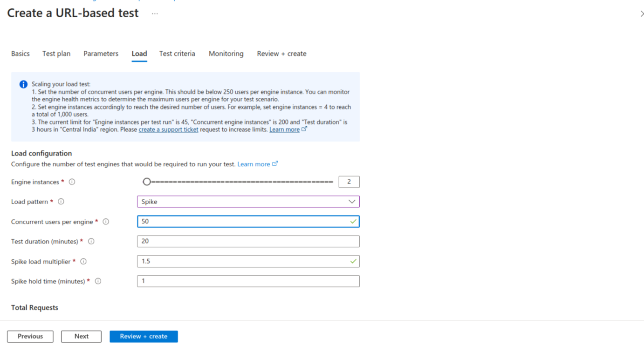Image resolution: width=644 pixels, height=346 pixels.
Task: Open the create a support ticket link
Action: [168, 129]
